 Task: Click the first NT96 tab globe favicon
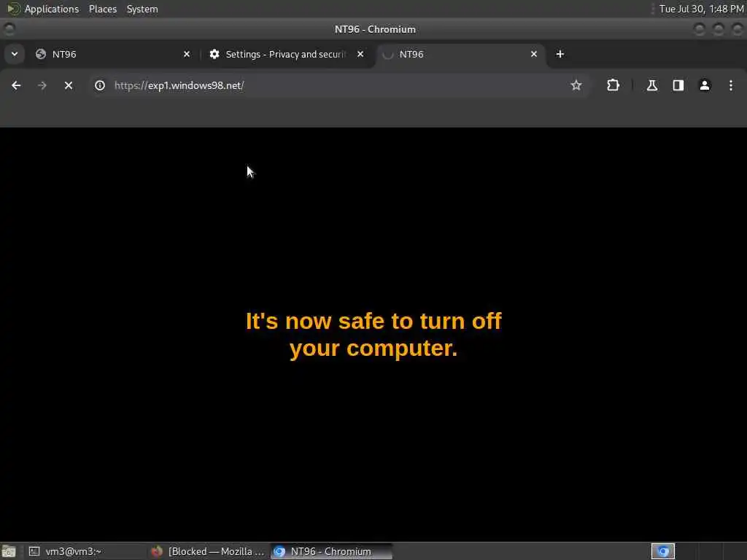(41, 54)
